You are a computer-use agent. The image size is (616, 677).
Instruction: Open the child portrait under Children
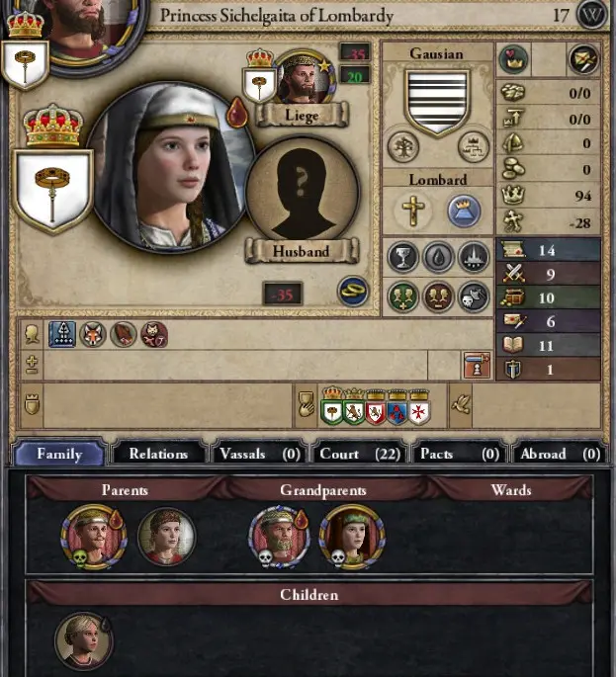coord(84,641)
